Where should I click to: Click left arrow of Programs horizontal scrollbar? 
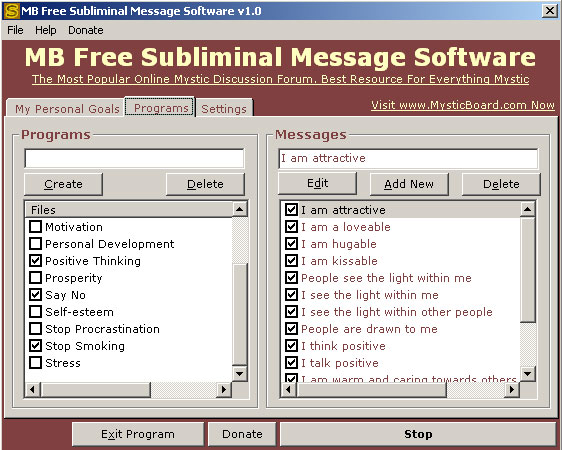33,389
